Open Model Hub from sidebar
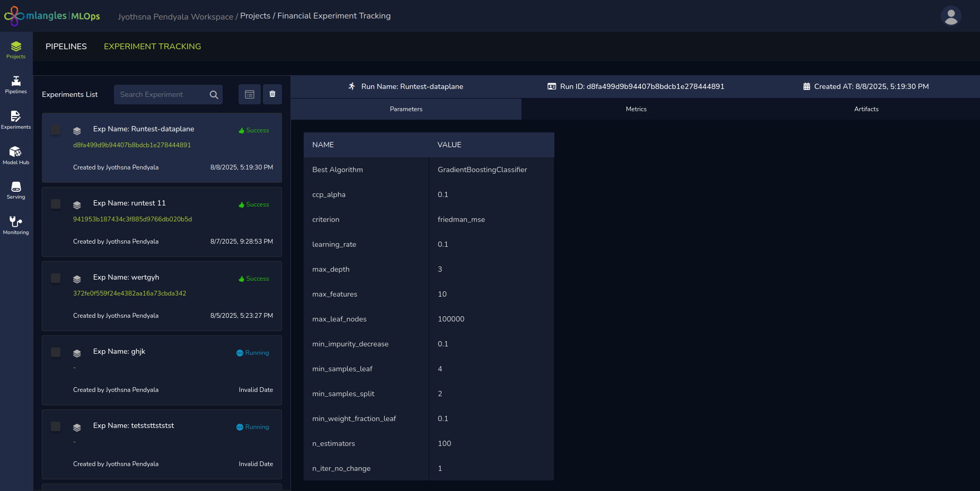980x491 pixels. click(16, 155)
